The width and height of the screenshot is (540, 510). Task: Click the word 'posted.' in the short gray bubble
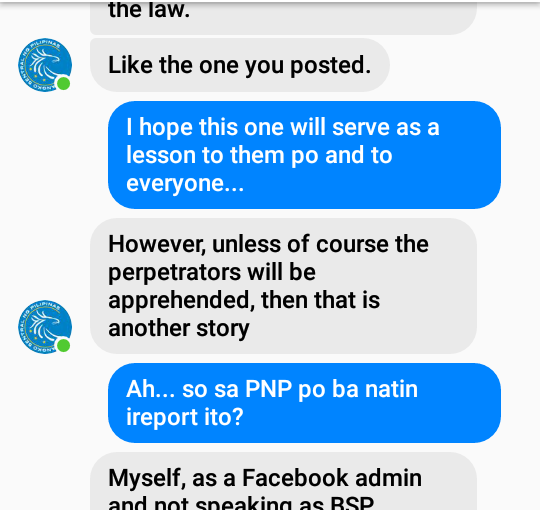pos(331,65)
